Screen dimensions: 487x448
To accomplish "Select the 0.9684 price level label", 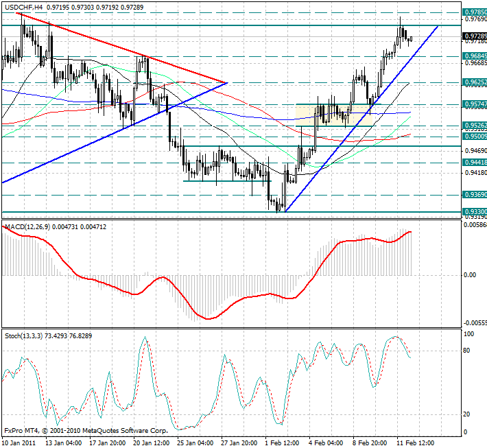I will (475, 56).
